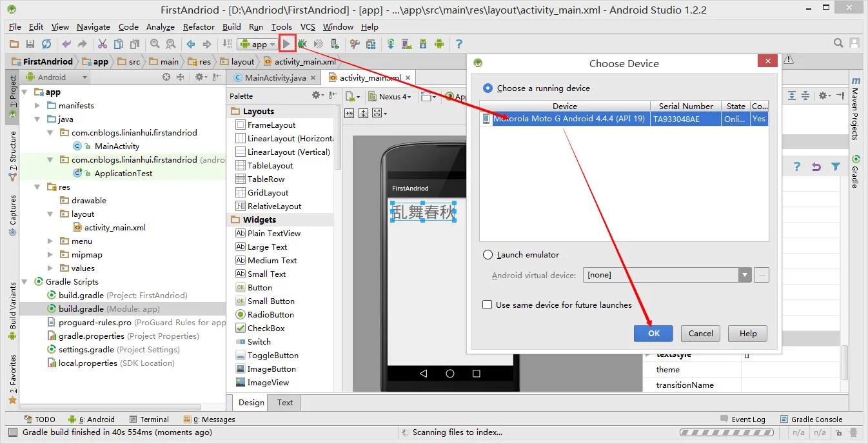
Task: Click the Palette vertical scrollbar
Action: (338, 139)
